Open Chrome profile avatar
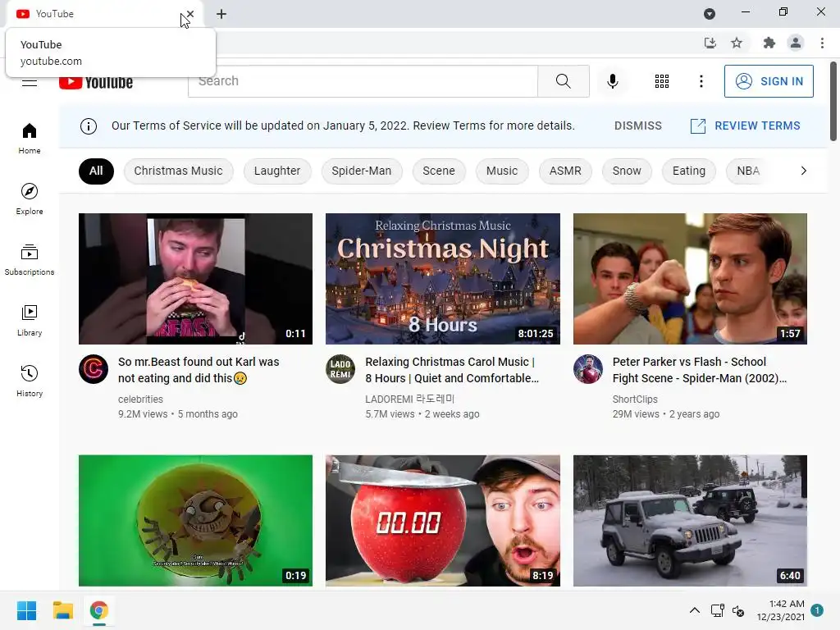The width and height of the screenshot is (840, 630). [x=796, y=43]
